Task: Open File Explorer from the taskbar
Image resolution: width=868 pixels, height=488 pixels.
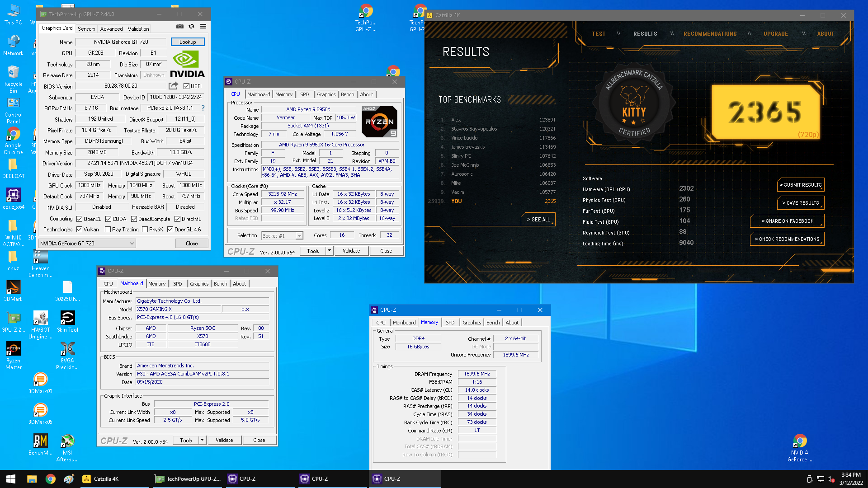Action: tap(32, 479)
